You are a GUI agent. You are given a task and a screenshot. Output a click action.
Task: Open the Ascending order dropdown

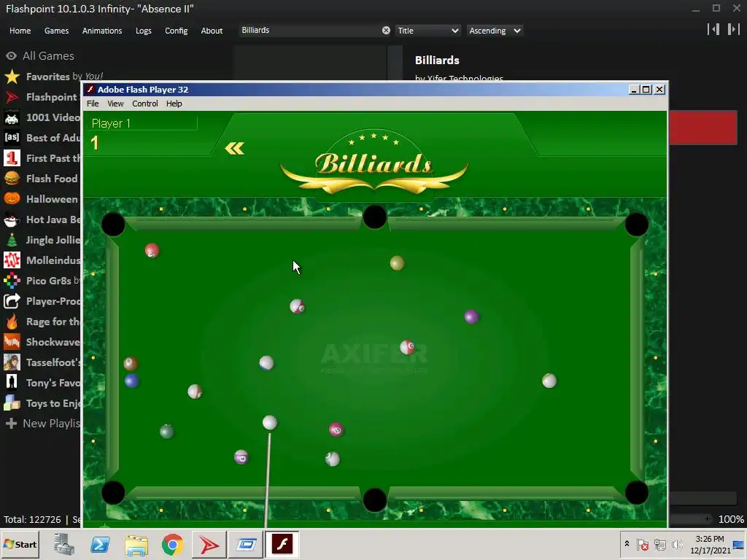tap(495, 31)
